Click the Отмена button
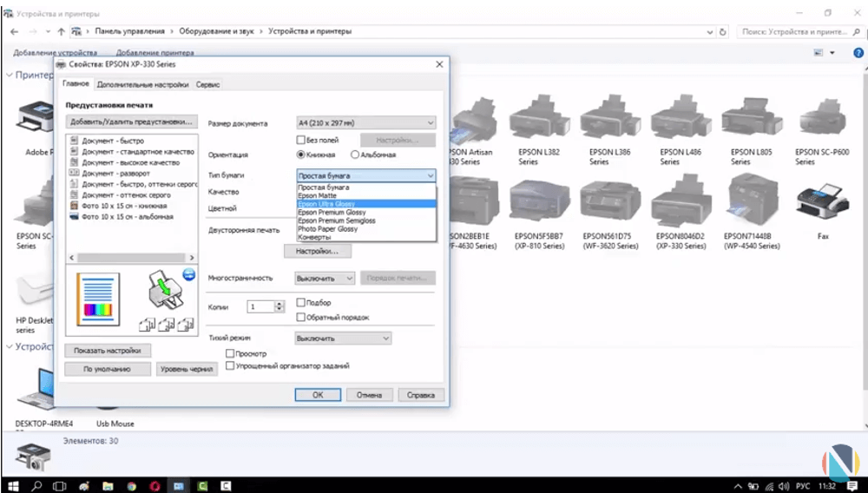The image size is (868, 493). point(369,395)
